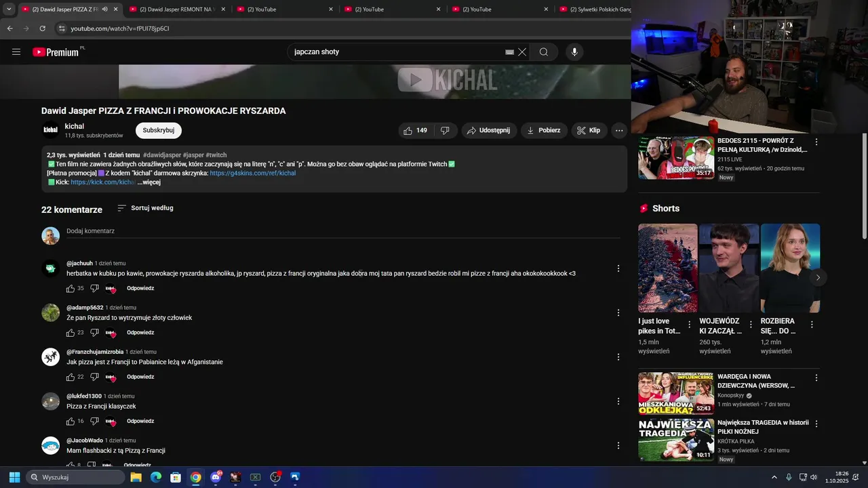
Task: View site information icon in address bar
Action: (x=61, y=28)
